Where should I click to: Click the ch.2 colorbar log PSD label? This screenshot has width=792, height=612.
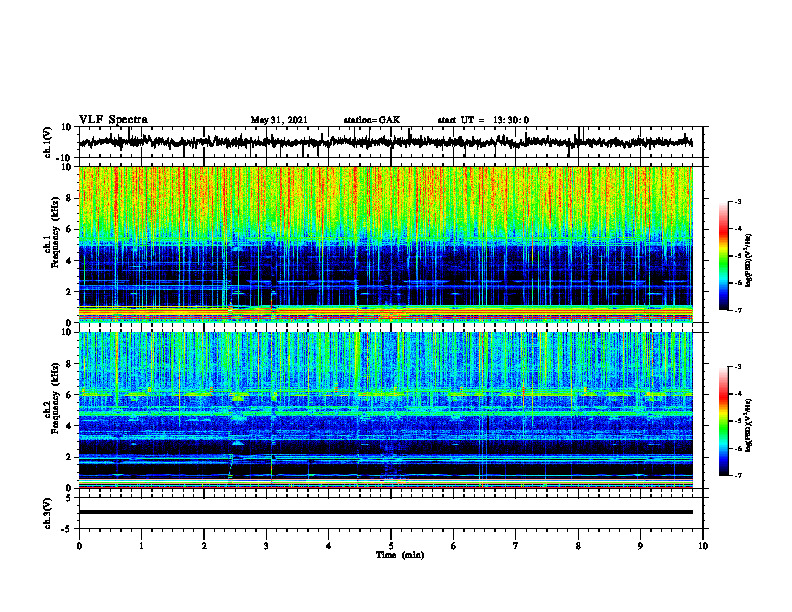748,425
